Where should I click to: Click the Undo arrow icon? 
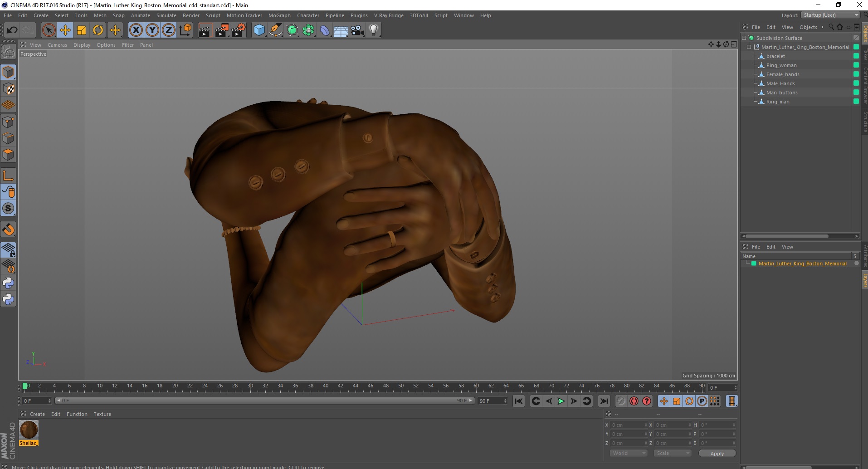click(12, 30)
